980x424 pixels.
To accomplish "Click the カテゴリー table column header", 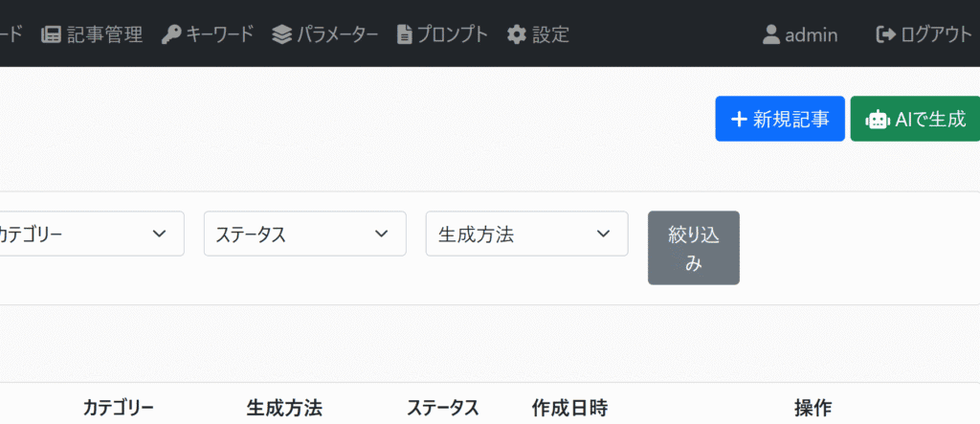I will tap(119, 408).
